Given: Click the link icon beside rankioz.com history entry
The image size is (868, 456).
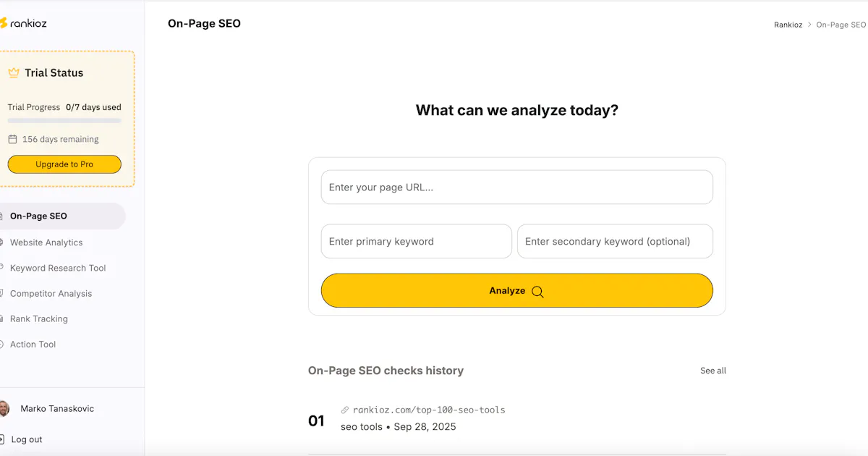Looking at the screenshot, I should (345, 410).
